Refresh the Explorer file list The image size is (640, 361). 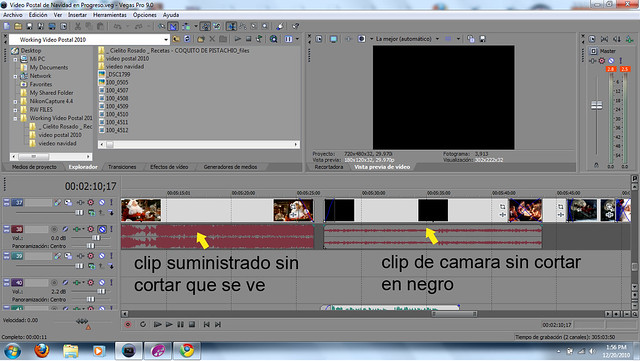187,39
